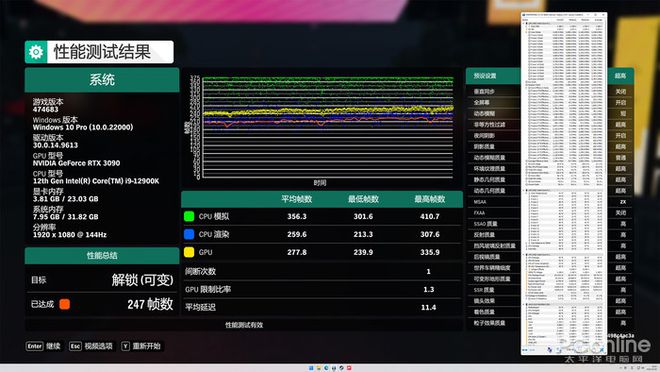
Task: Click the 解锁 (可变) target value
Action: pos(142,279)
